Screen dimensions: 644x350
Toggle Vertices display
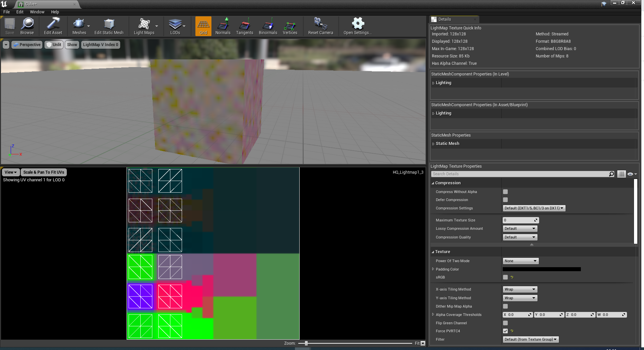coord(290,26)
